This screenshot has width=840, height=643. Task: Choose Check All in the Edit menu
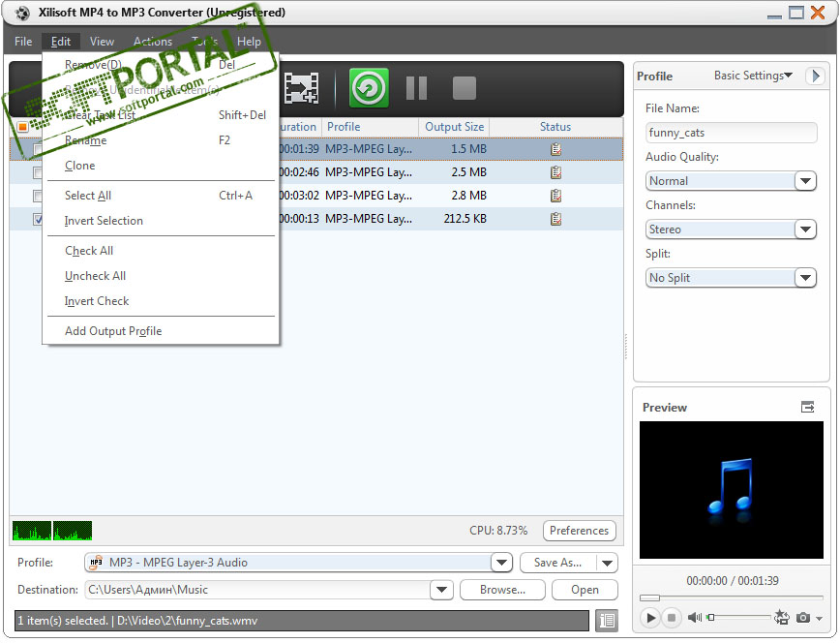[x=161, y=251]
